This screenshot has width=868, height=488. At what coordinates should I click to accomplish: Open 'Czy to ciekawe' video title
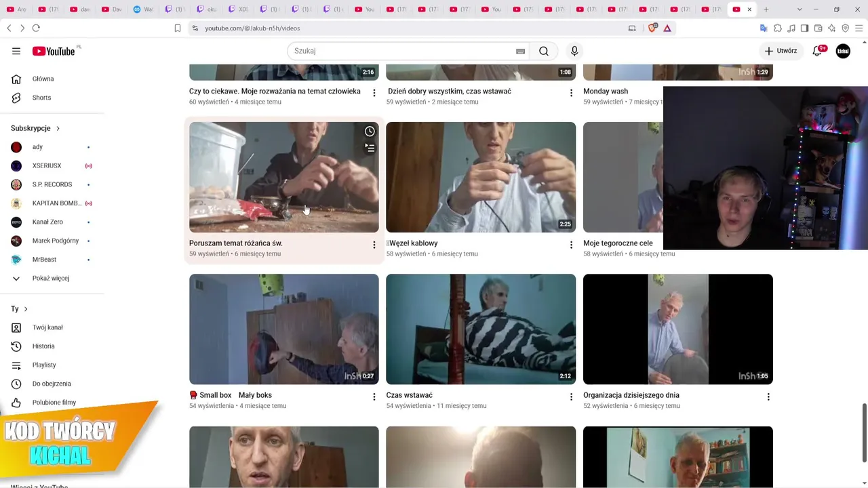tap(275, 91)
